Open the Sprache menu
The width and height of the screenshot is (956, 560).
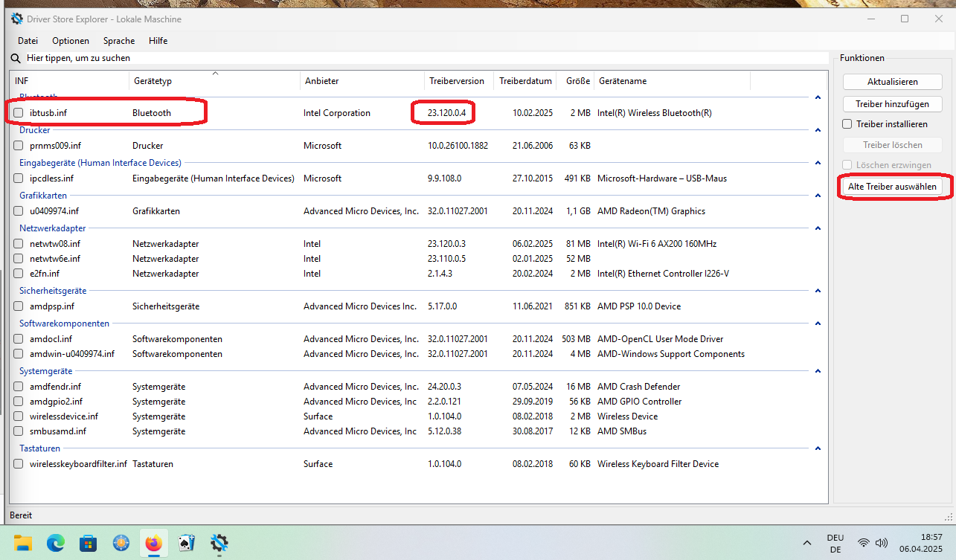[119, 41]
